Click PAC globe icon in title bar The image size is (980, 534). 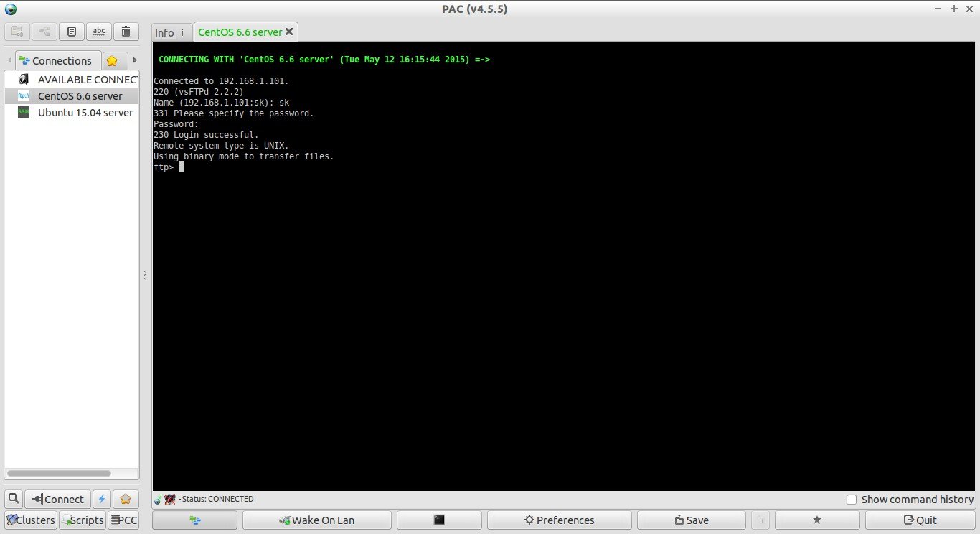point(10,9)
